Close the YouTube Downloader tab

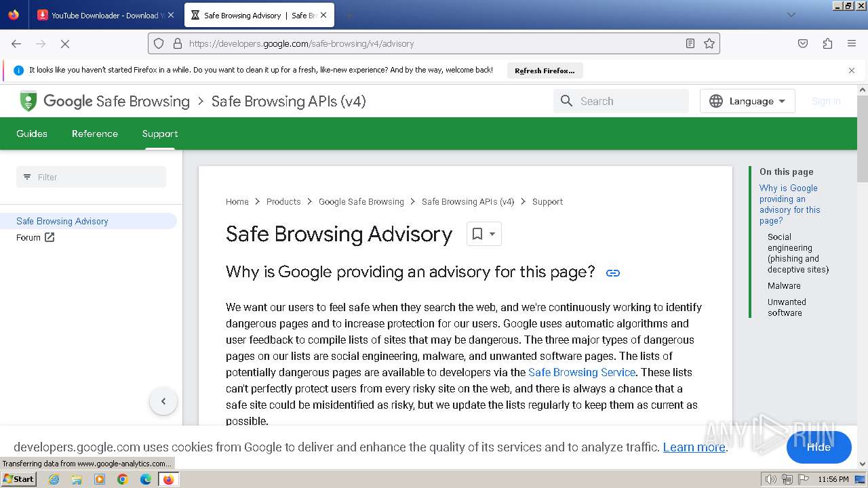[x=171, y=15]
